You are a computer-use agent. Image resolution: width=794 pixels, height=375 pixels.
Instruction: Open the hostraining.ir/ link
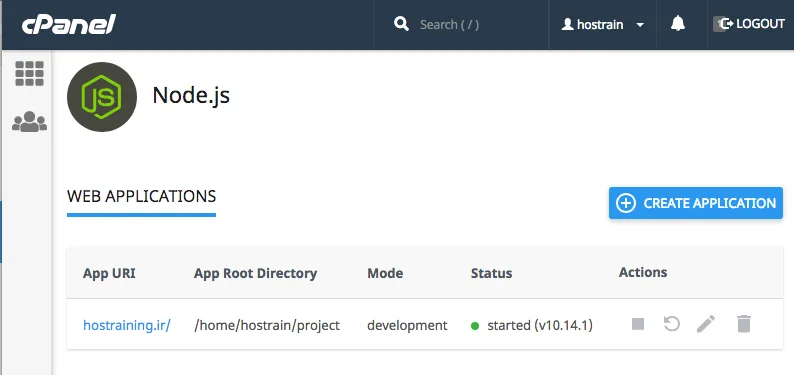(127, 325)
